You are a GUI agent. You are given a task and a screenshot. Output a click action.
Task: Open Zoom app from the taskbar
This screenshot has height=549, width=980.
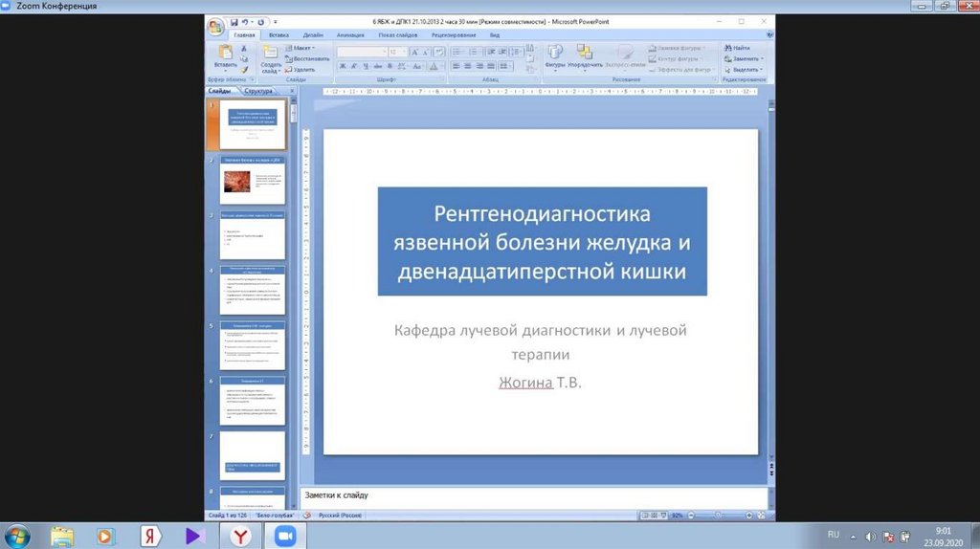pyautogui.click(x=283, y=536)
